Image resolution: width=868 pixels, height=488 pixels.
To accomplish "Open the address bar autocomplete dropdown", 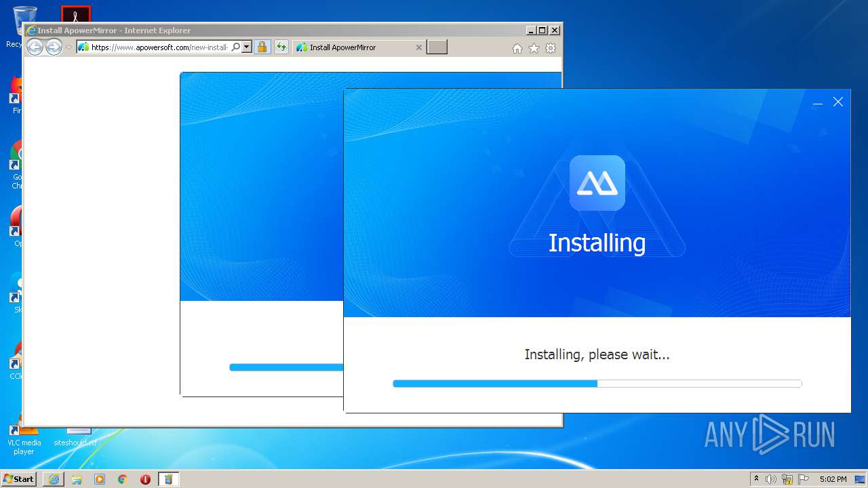I will click(247, 47).
